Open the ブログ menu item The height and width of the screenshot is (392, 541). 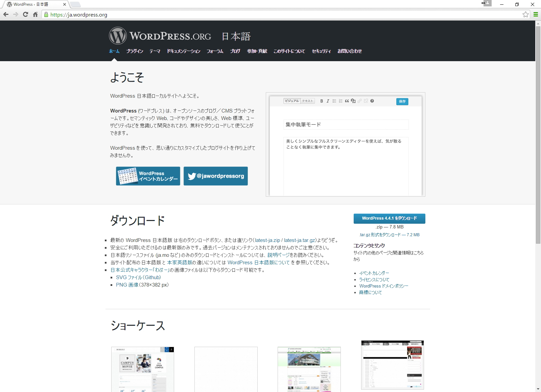click(235, 51)
